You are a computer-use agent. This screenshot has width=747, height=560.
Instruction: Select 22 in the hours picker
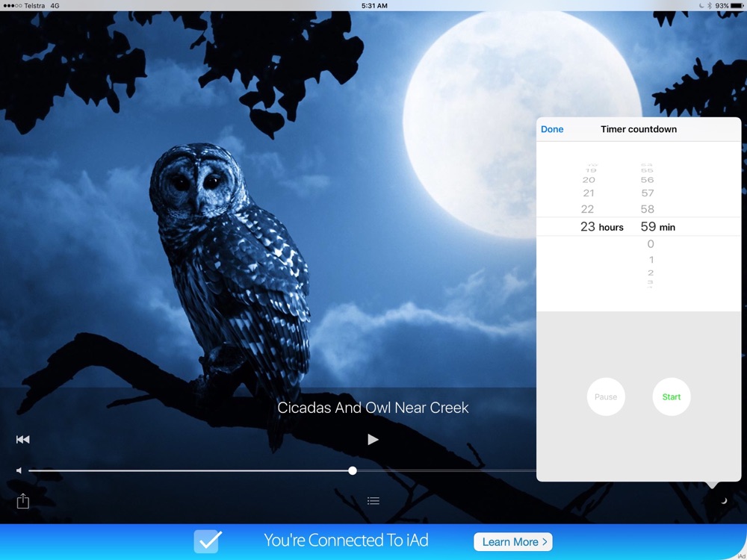[588, 209]
